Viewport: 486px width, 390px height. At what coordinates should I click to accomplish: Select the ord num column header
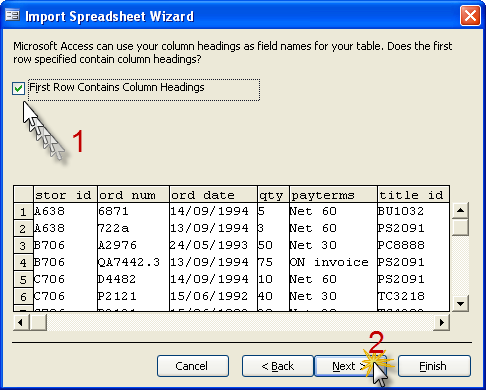[x=133, y=194]
